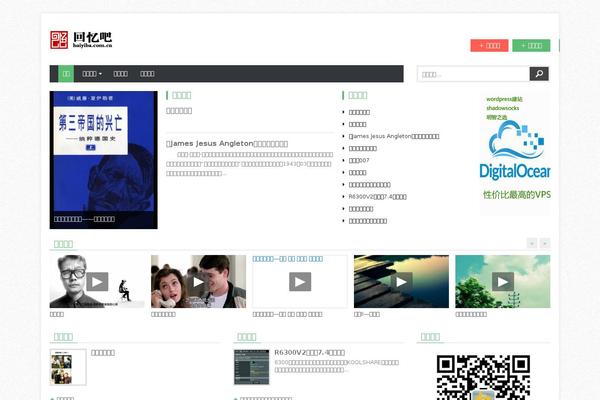Screen dimensions: 600x400
Task: Play the video with woman on phone
Action: [x=199, y=282]
